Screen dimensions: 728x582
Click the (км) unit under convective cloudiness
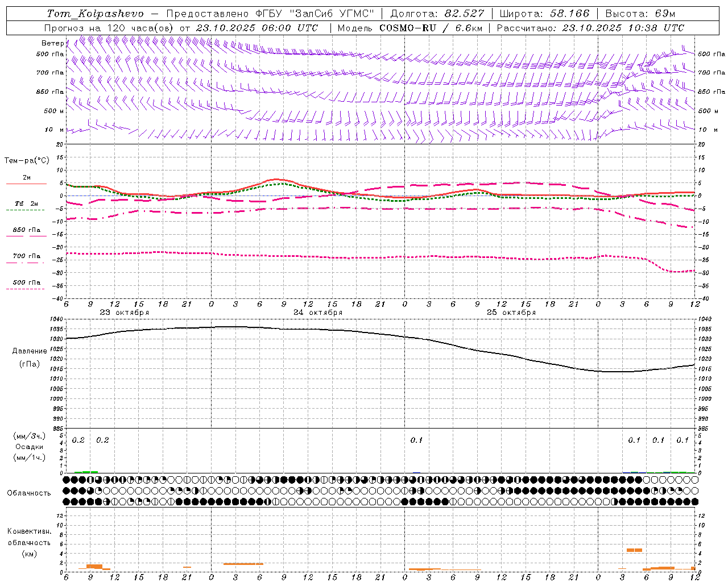click(30, 554)
